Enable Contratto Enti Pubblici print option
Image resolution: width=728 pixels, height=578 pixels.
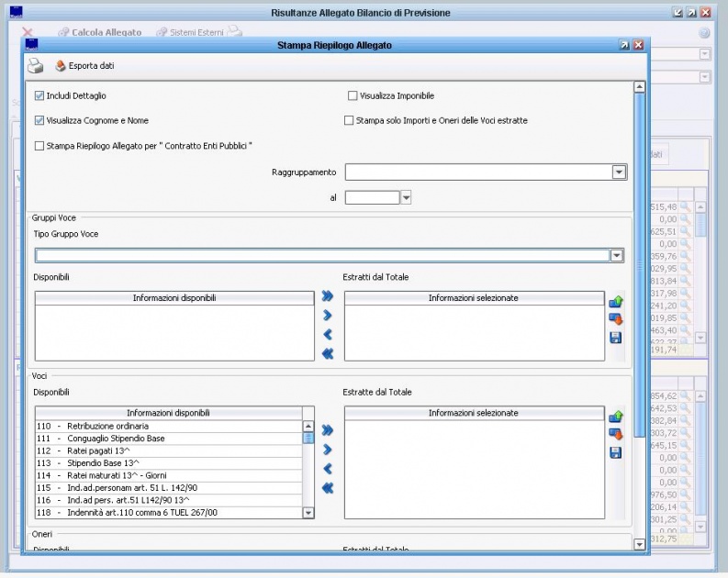pos(39,145)
